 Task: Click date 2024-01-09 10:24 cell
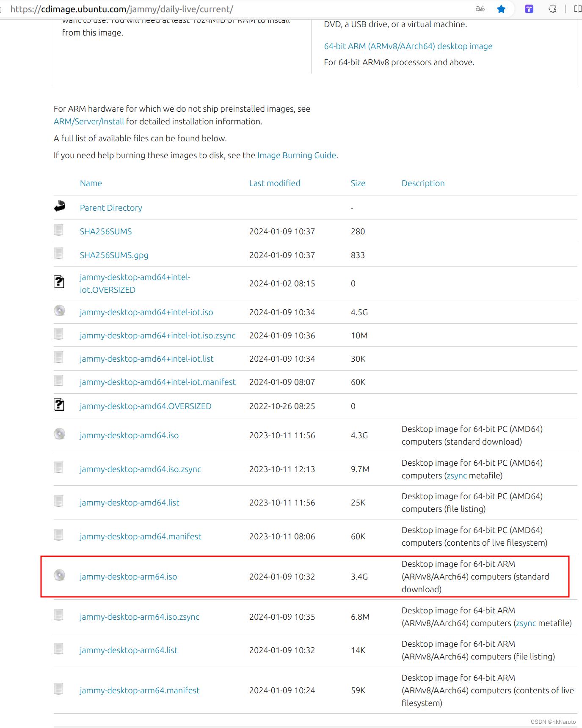click(x=282, y=690)
